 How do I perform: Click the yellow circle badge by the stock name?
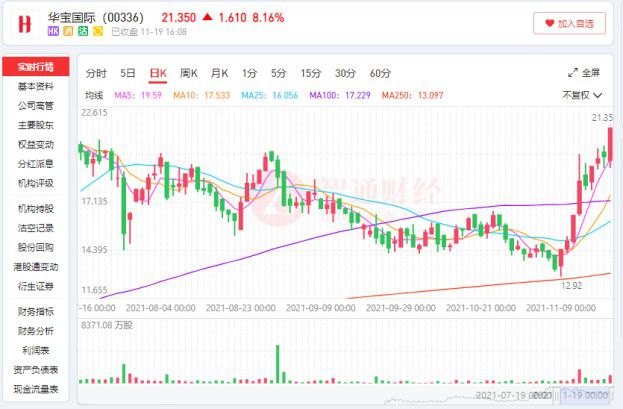pos(98,31)
